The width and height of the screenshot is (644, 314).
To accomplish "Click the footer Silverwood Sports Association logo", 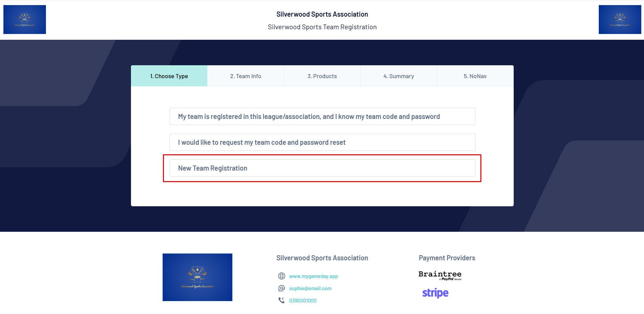I will [197, 277].
